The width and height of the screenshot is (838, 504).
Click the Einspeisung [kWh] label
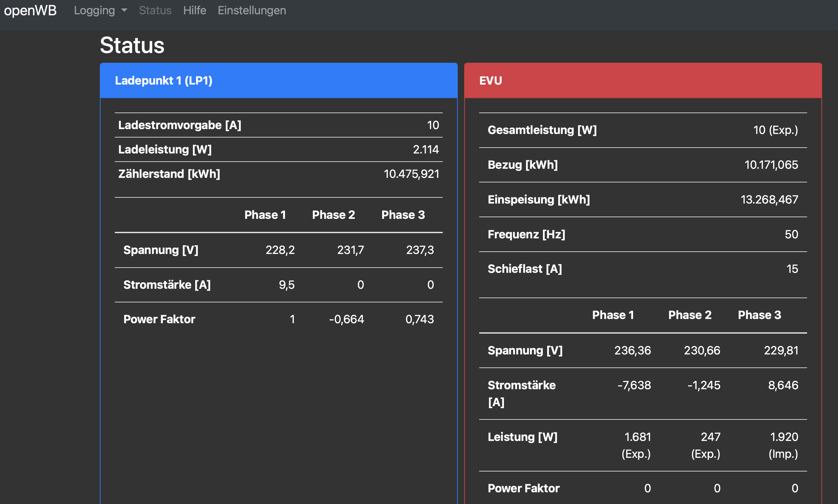tap(538, 199)
